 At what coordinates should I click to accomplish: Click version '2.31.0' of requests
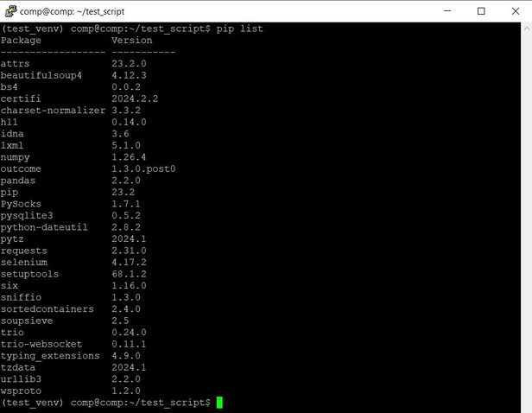click(129, 251)
